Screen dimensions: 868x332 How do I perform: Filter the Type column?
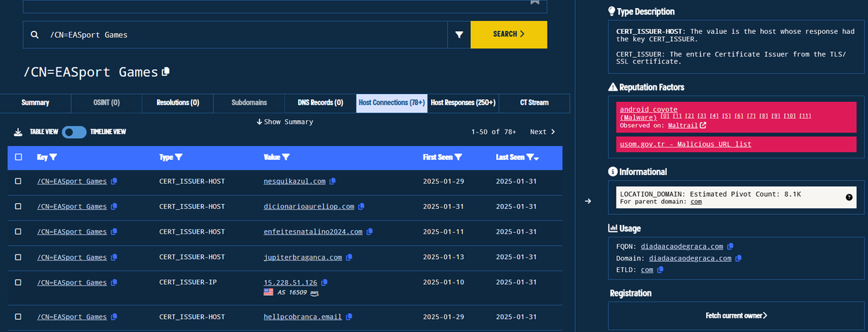point(179,157)
